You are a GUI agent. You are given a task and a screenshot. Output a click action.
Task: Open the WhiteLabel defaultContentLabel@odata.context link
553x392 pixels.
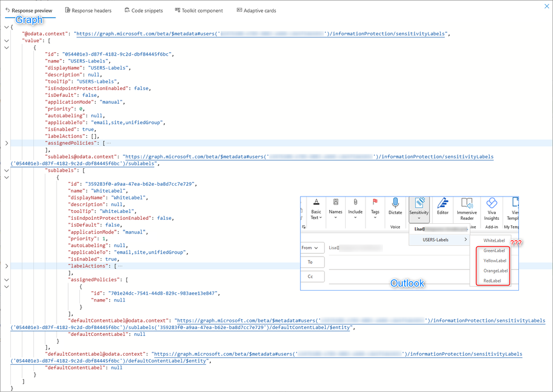(278, 324)
